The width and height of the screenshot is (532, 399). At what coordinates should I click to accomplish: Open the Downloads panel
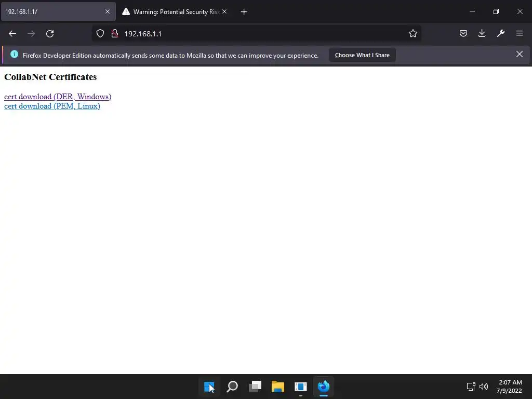[x=482, y=33]
